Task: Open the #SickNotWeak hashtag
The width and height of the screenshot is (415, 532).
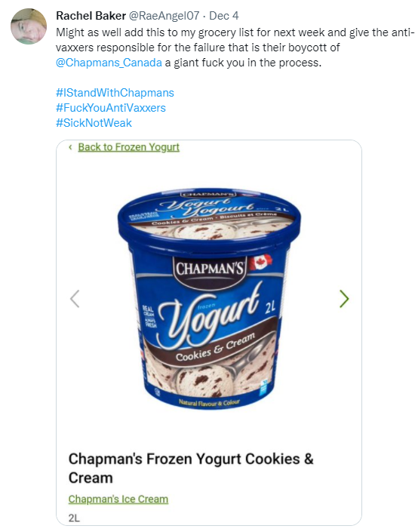Action: (x=94, y=123)
